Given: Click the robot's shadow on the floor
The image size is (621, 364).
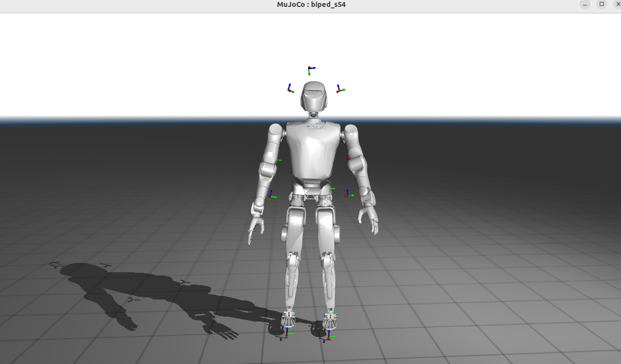Looking at the screenshot, I should [x=148, y=296].
